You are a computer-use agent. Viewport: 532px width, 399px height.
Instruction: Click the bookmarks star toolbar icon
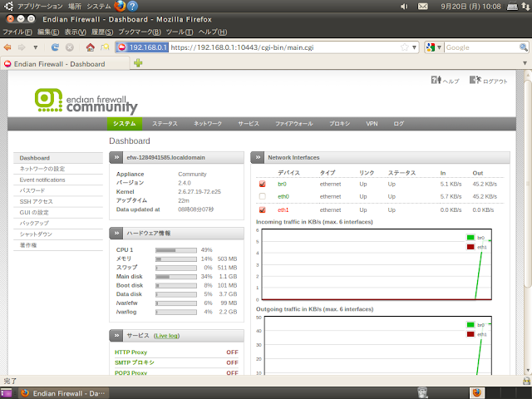coord(105,47)
